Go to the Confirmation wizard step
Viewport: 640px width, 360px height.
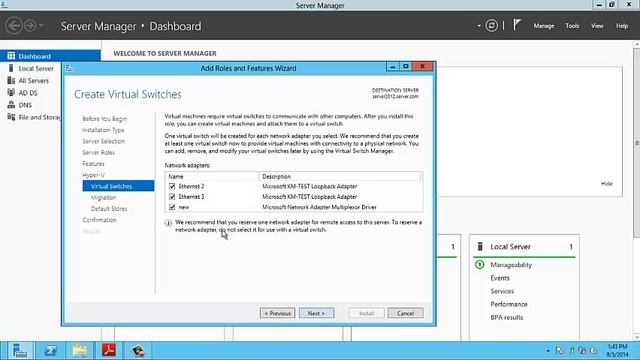pos(99,220)
